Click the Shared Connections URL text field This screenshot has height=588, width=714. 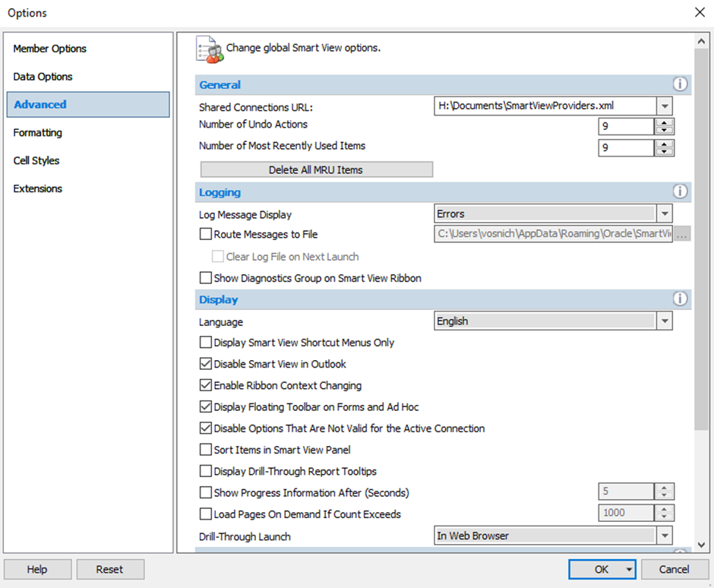544,106
